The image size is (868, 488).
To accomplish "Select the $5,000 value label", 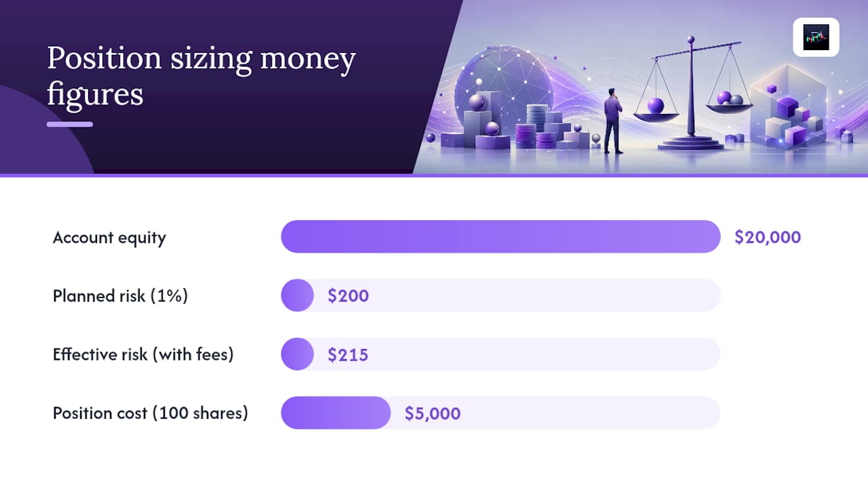I will (x=433, y=413).
